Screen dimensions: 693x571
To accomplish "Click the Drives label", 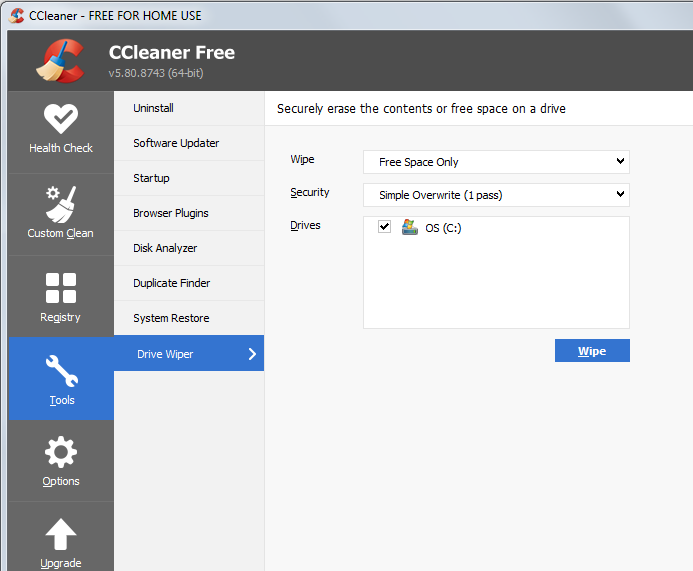I will coord(305,225).
